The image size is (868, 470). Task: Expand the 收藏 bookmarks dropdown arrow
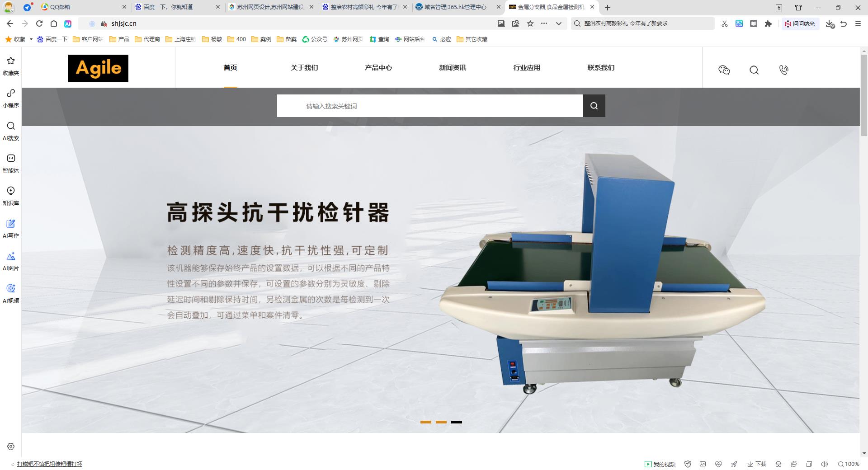click(31, 39)
